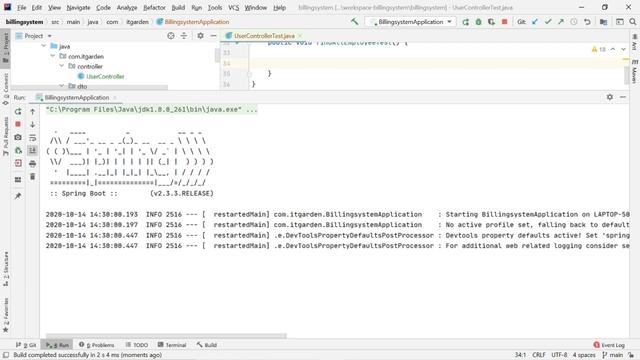The height and width of the screenshot is (360, 640).
Task: Rerun BillingsystemApplication in Run panel
Action: tap(18, 111)
